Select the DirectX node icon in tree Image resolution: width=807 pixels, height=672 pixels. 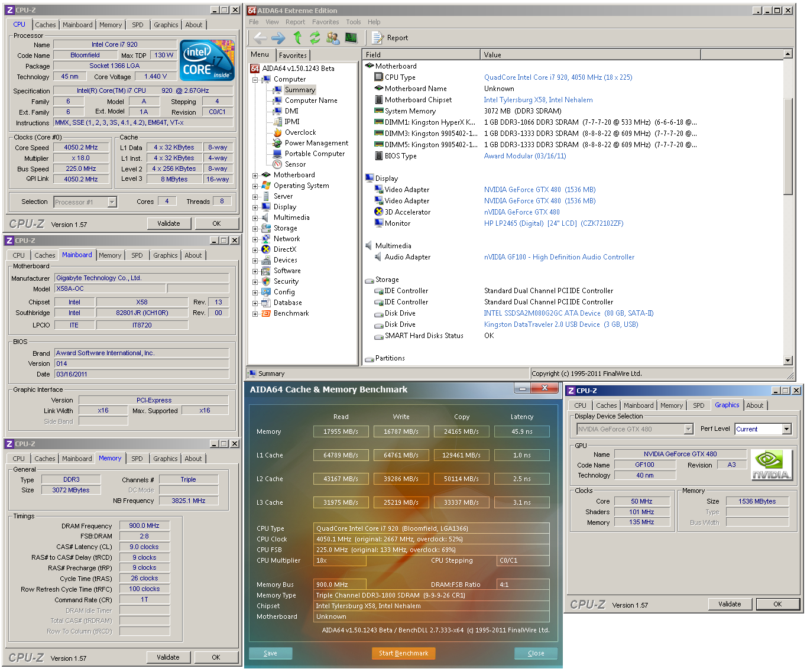pyautogui.click(x=266, y=249)
